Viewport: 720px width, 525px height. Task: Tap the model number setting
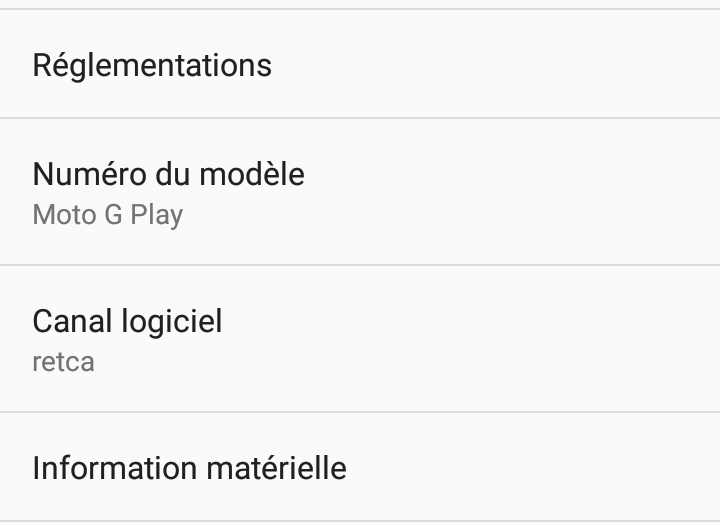click(360, 192)
